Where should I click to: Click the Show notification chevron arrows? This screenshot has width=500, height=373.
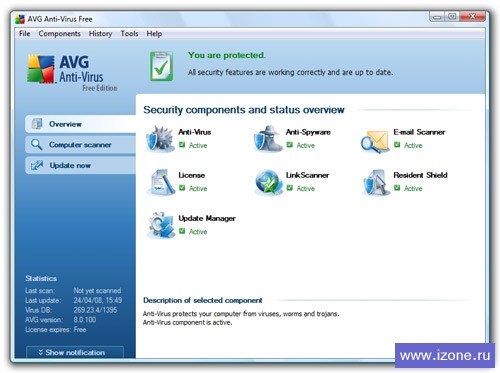coord(41,352)
